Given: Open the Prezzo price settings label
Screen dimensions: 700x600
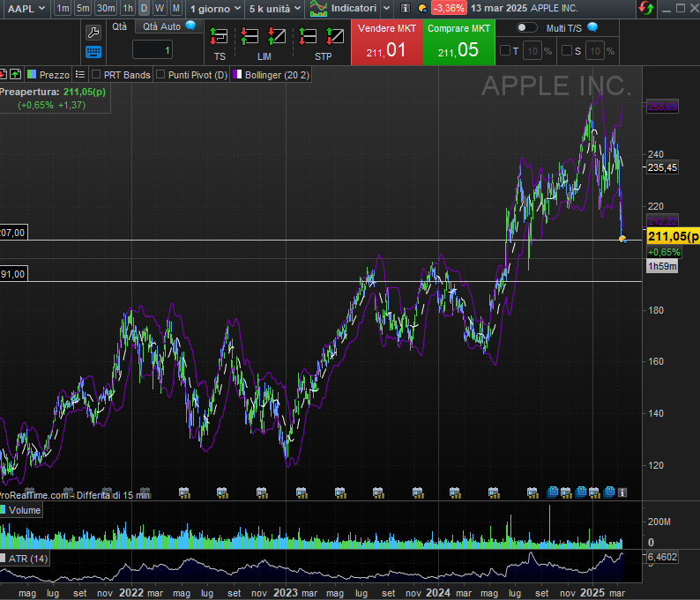Looking at the screenshot, I should point(55,75).
